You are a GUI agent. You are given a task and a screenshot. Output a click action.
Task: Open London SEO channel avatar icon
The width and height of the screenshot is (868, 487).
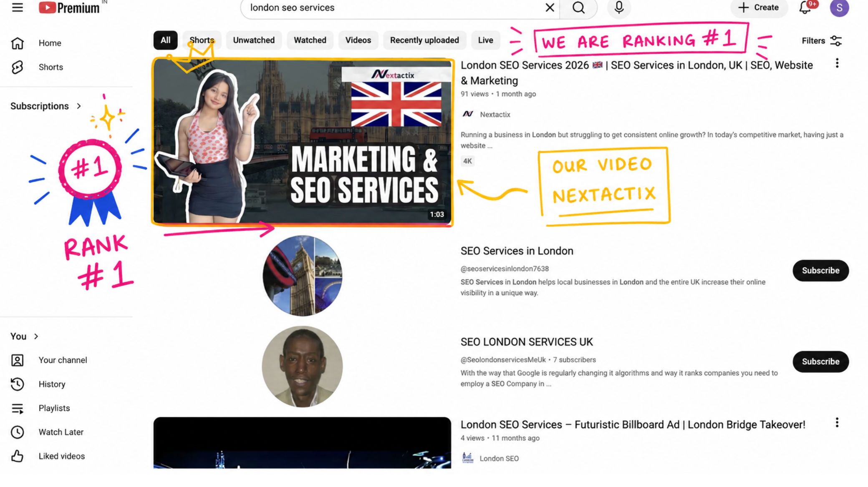point(467,458)
